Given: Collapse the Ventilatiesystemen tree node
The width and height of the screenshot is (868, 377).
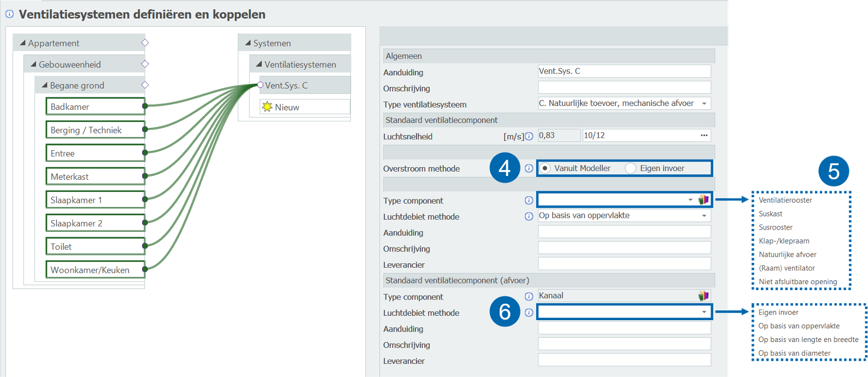Looking at the screenshot, I should [x=259, y=64].
